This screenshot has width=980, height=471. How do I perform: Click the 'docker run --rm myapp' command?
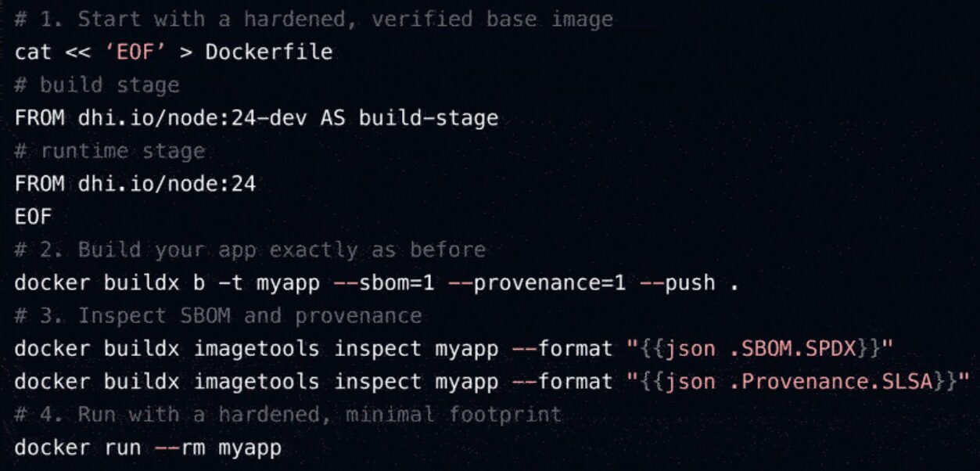pyautogui.click(x=148, y=448)
